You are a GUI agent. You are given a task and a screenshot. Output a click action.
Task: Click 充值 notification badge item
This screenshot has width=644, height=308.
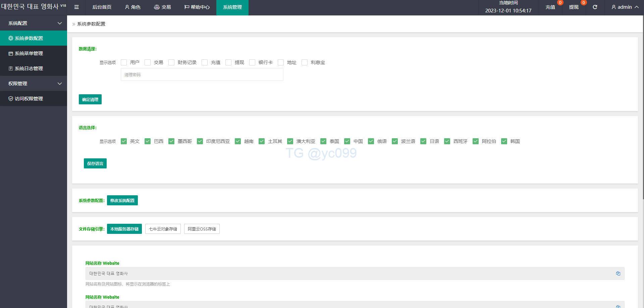click(550, 7)
